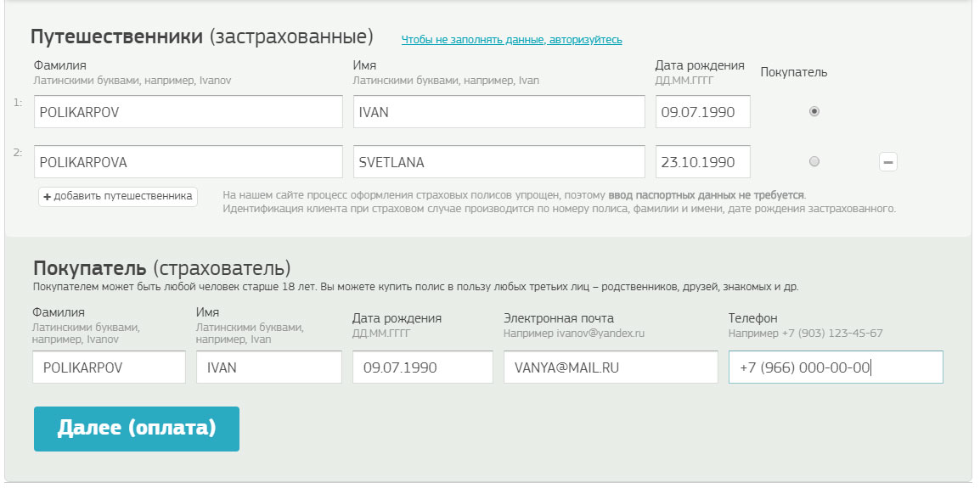Remove second traveler with minus button

click(x=887, y=162)
